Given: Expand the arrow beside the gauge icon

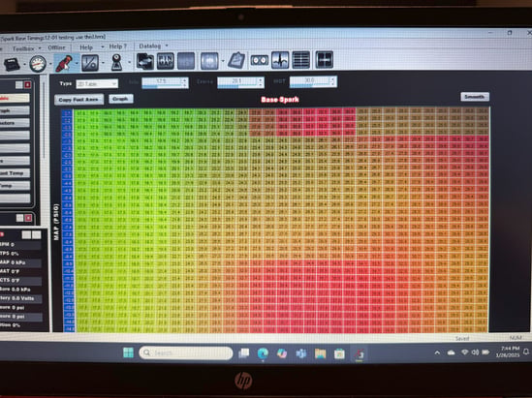Looking at the screenshot, I should point(50,63).
